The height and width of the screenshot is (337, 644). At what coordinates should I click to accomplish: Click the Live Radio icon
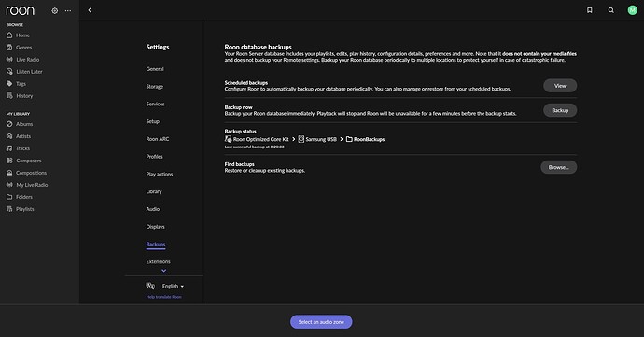[9, 60]
